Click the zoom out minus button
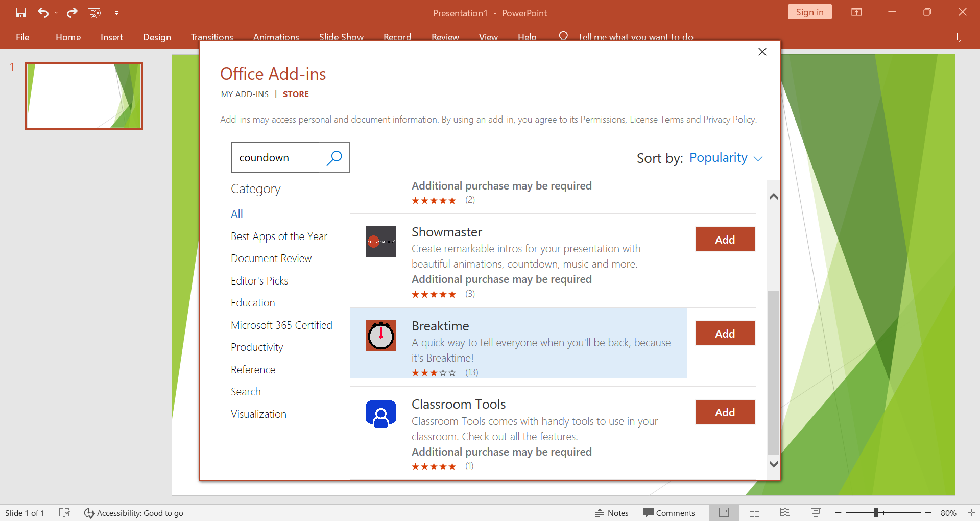This screenshot has width=980, height=521. (x=838, y=513)
